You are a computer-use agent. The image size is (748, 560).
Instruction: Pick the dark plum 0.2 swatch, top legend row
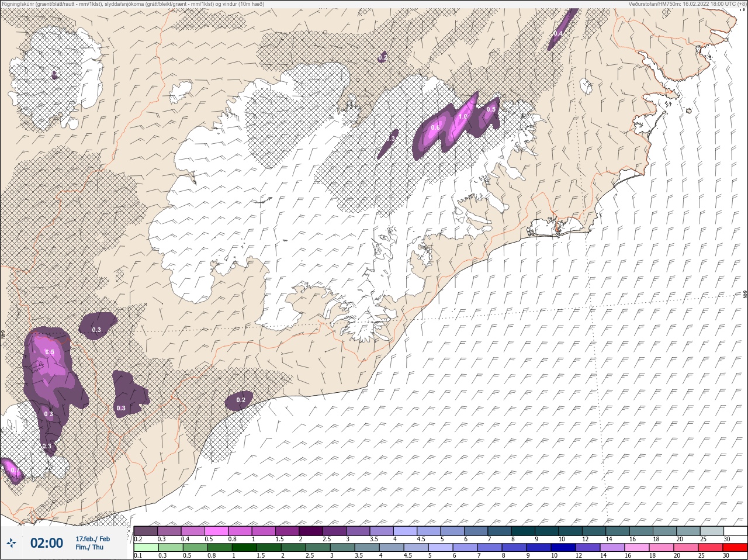[x=146, y=531]
